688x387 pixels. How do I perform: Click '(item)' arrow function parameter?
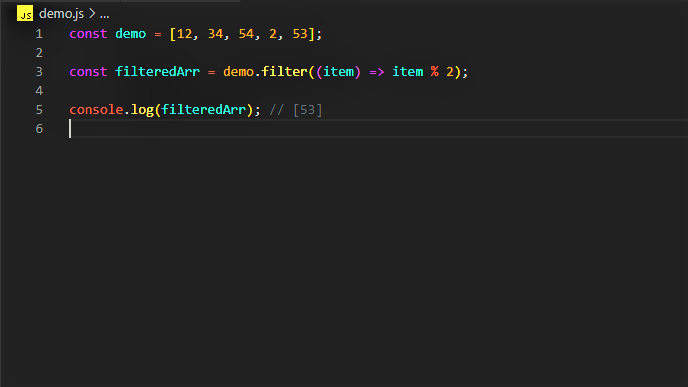(x=338, y=72)
